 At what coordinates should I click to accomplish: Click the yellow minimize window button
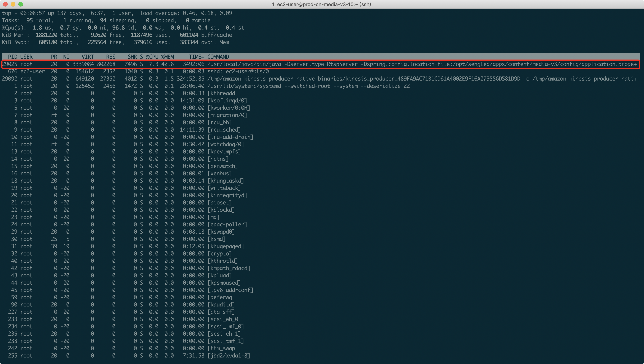pyautogui.click(x=13, y=4)
